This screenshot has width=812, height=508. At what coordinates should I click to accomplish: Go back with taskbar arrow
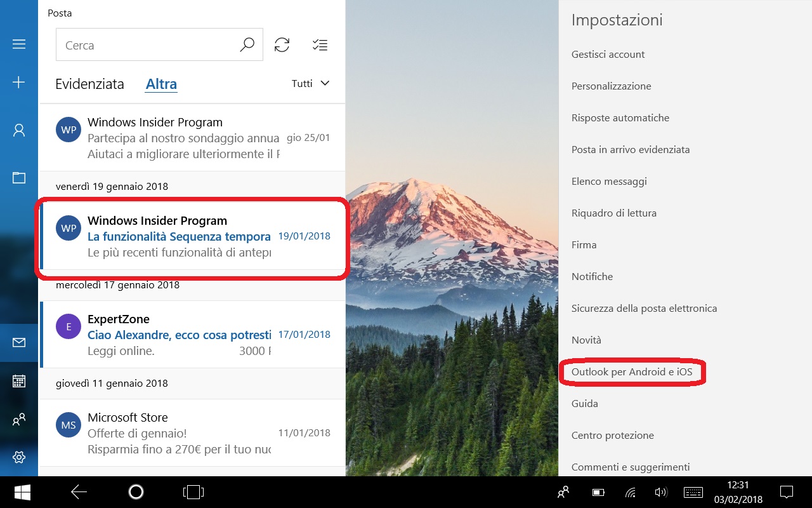(79, 492)
